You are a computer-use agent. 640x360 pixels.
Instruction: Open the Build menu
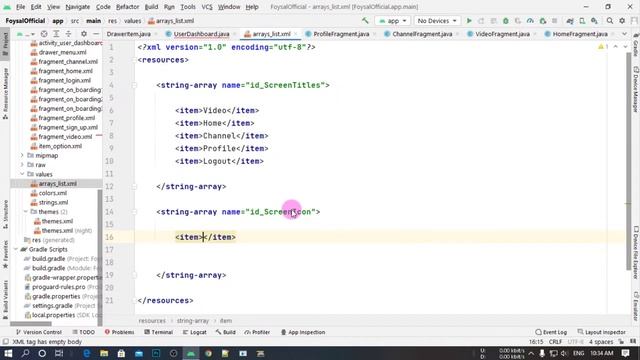point(151,7)
